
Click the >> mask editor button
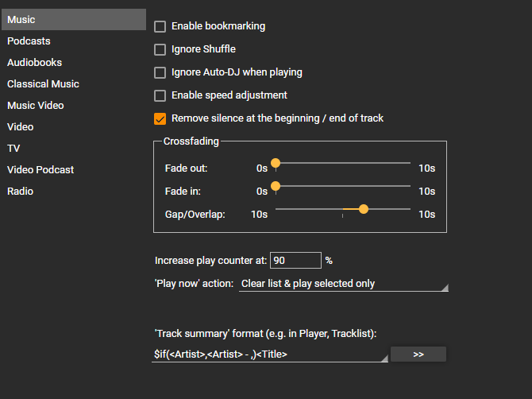(418, 354)
